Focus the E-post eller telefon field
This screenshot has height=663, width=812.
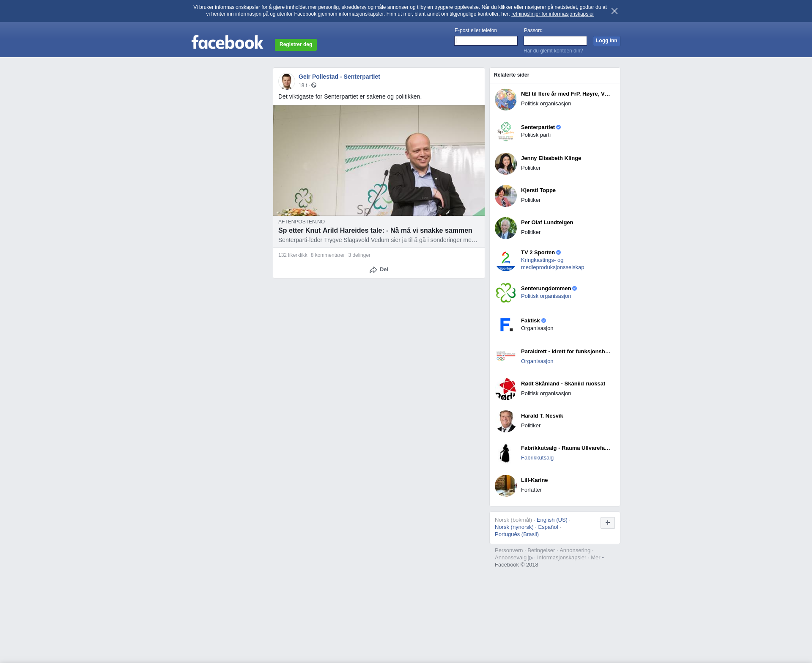point(486,41)
